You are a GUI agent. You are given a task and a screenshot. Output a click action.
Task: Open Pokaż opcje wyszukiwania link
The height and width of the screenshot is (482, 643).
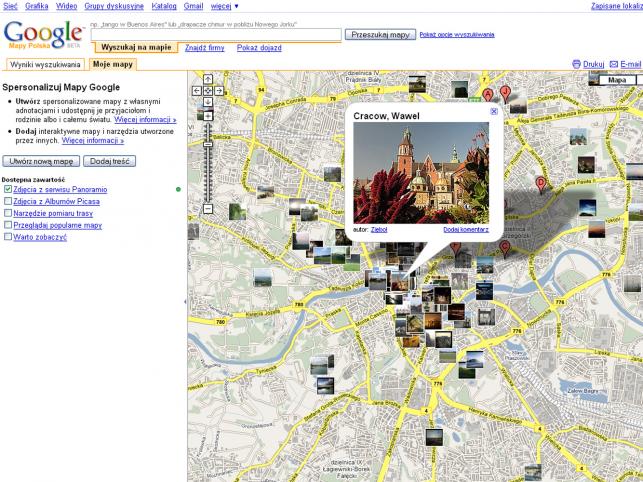457,34
